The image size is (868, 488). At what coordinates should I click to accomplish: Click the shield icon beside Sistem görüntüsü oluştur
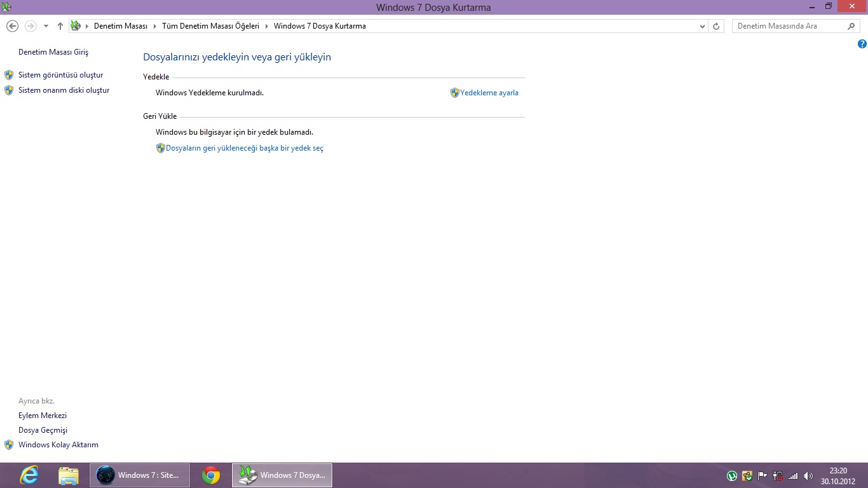click(9, 75)
